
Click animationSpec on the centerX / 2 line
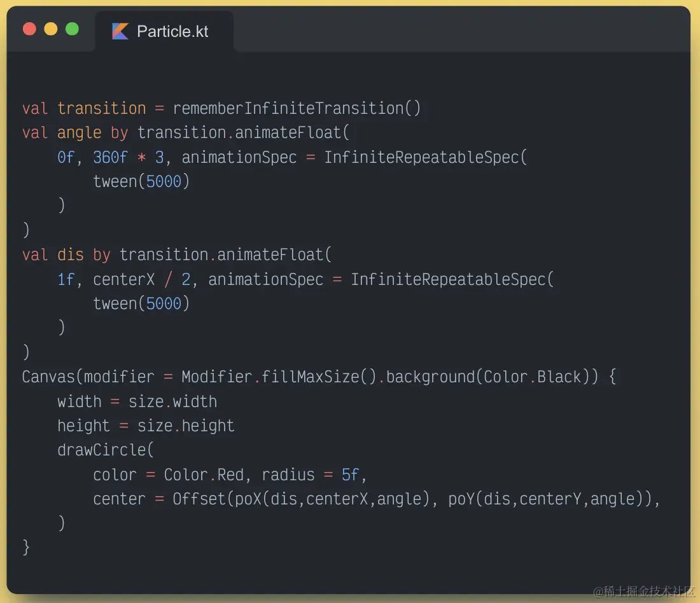[265, 279]
